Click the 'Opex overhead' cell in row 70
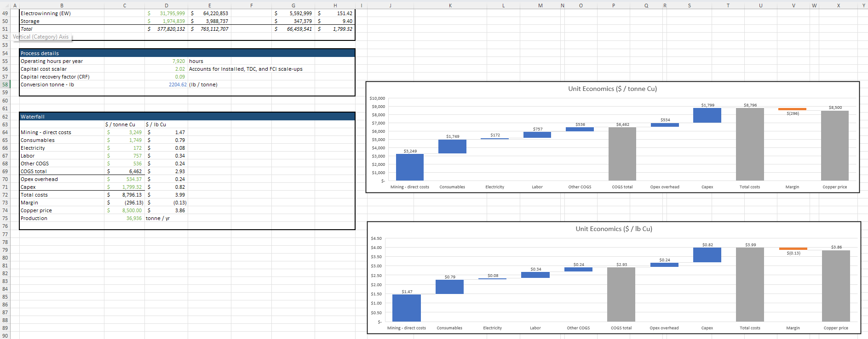The height and width of the screenshot is (339, 868). 62,179
